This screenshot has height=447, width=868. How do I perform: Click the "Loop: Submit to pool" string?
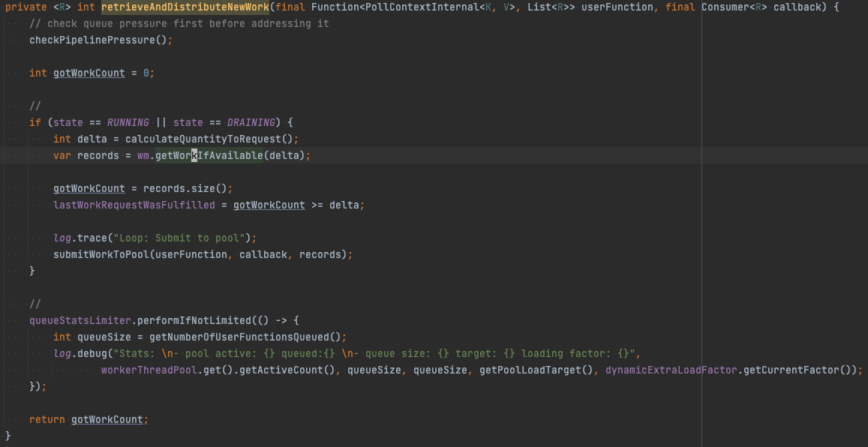coord(179,238)
